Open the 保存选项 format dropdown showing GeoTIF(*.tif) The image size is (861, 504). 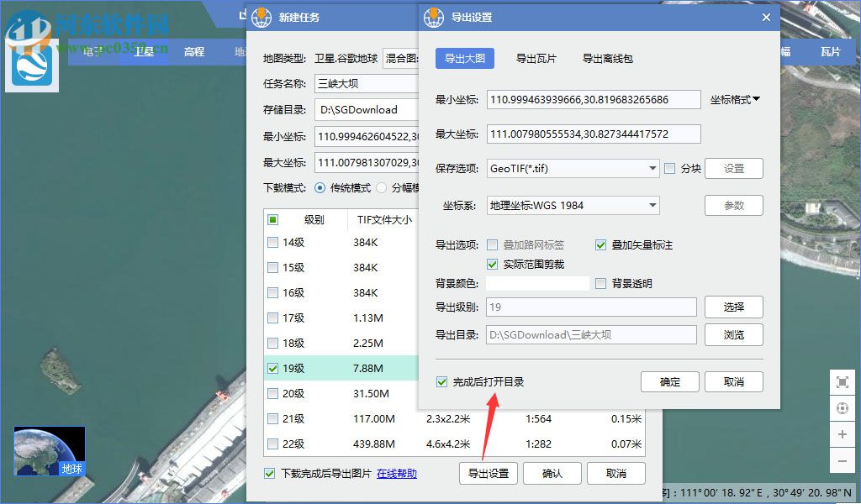pos(573,168)
